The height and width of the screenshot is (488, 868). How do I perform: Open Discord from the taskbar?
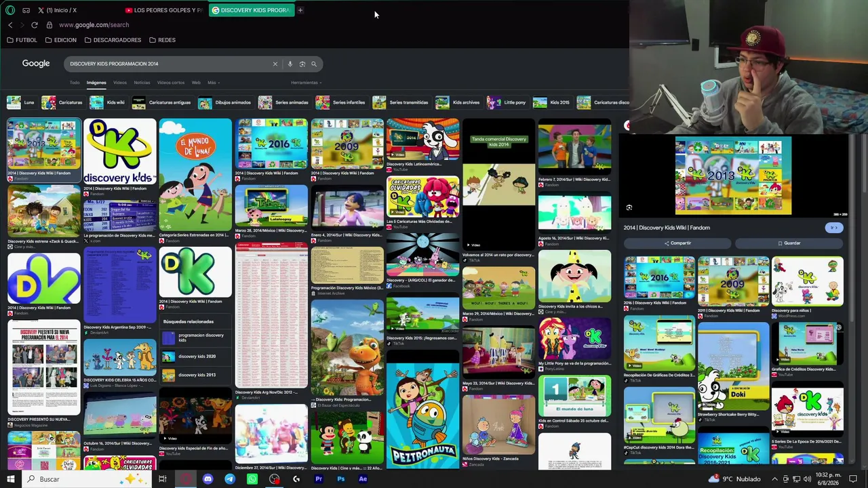[208, 479]
